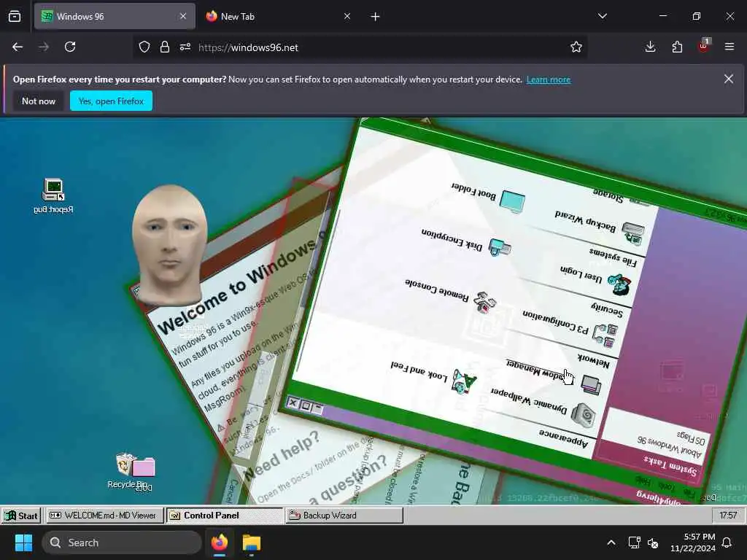Open the Window Manager icon in Control Panel
747x560 pixels.
pyautogui.click(x=591, y=385)
